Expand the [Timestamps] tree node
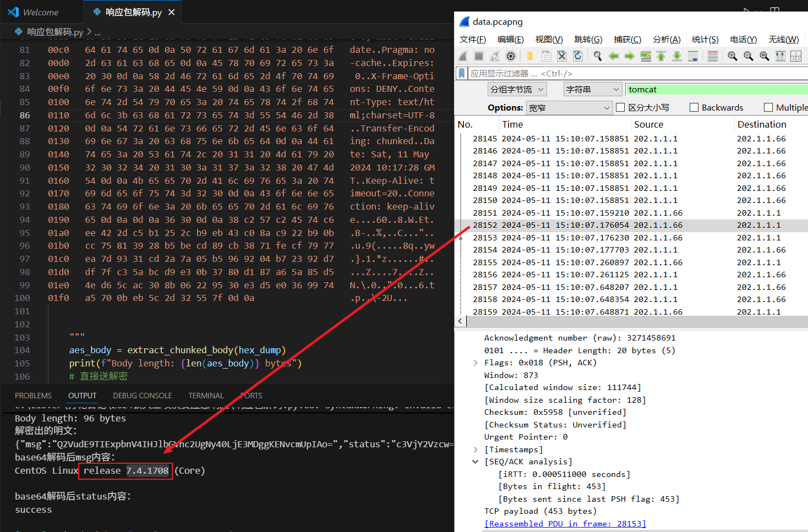The width and height of the screenshot is (808, 532). click(x=475, y=449)
